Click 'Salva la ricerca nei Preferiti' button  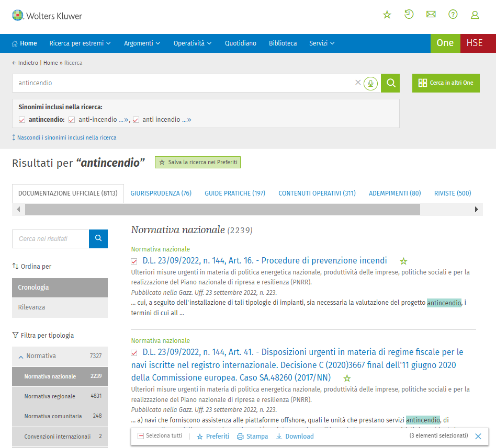[x=198, y=163]
